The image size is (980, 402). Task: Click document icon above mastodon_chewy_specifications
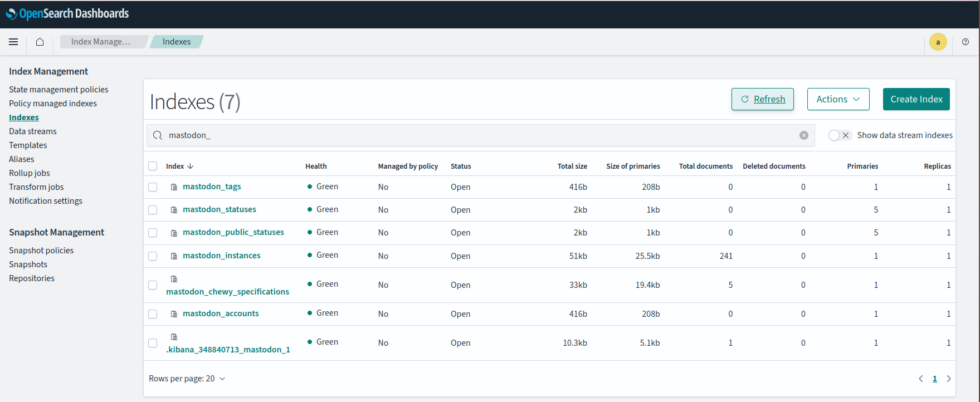tap(174, 279)
